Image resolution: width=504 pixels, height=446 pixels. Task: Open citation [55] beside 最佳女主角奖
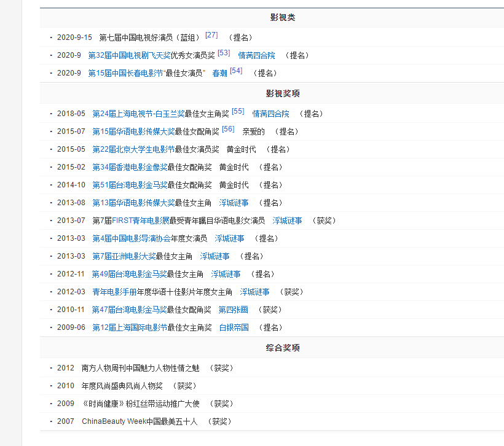tap(238, 111)
